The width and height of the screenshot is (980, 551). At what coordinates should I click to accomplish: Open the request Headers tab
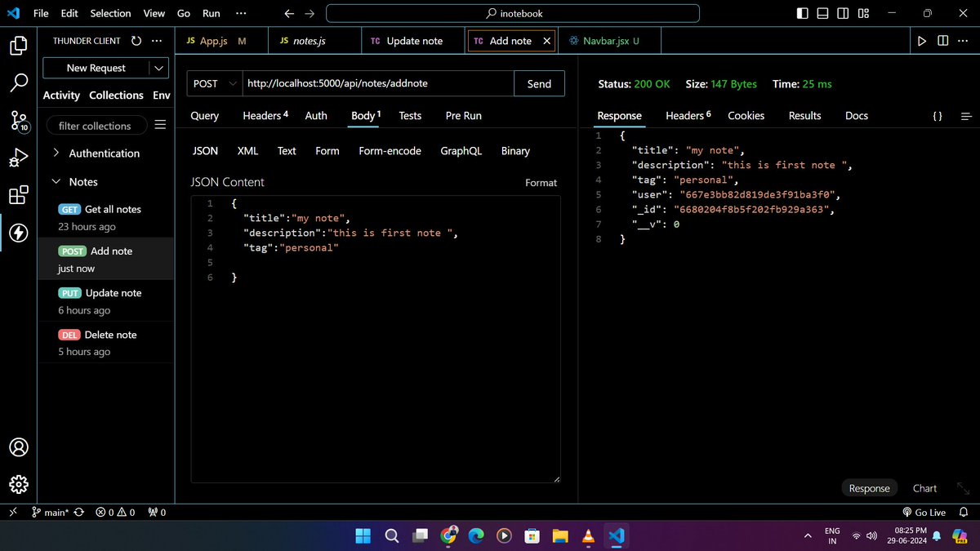tap(265, 116)
